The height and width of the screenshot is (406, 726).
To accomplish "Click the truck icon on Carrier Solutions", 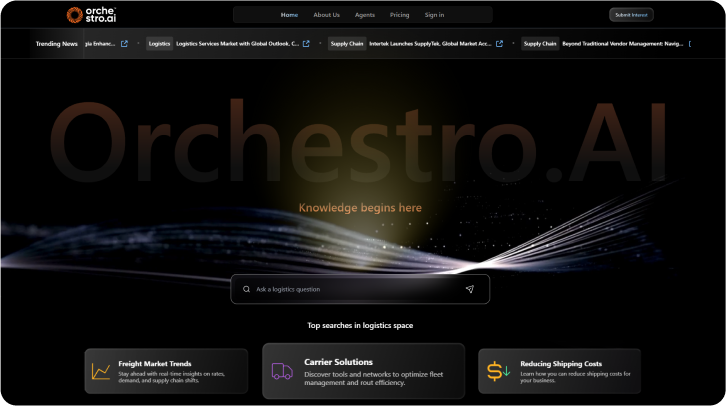I will [282, 371].
